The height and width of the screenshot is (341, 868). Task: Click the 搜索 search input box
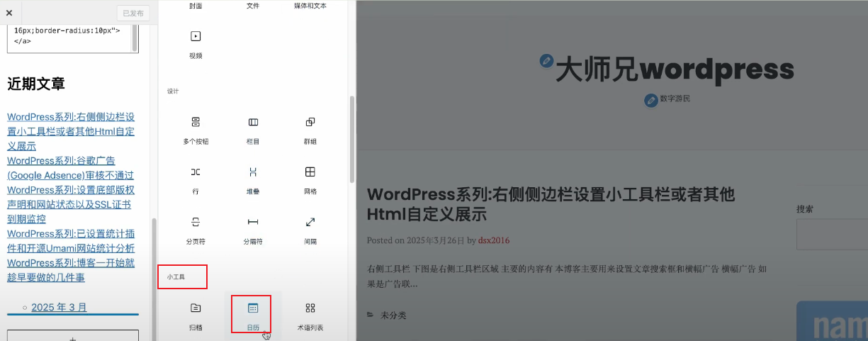[x=832, y=234]
